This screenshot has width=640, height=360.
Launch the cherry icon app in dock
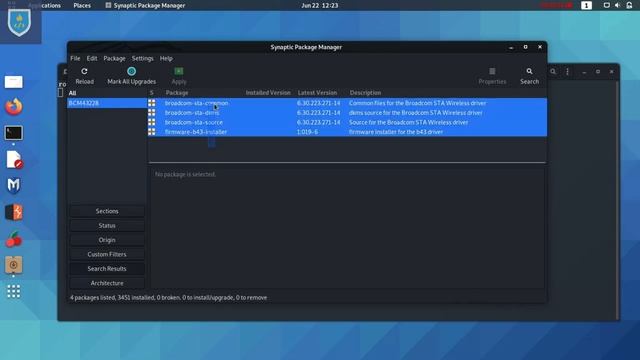(x=13, y=239)
